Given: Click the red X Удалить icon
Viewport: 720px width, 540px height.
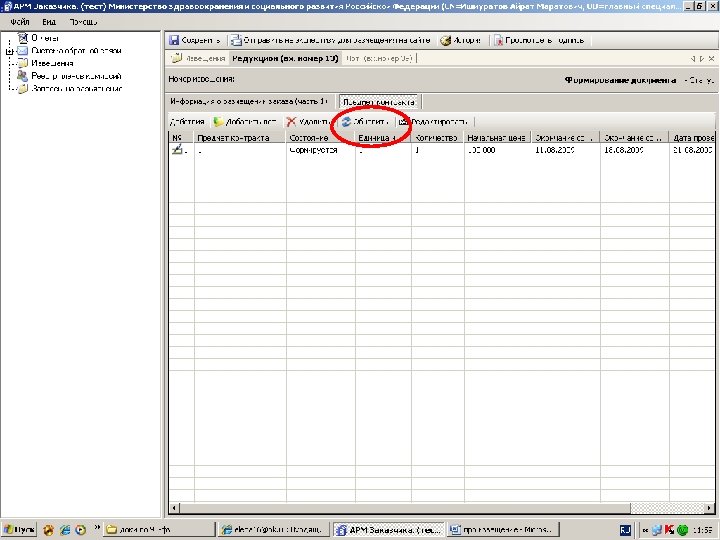Looking at the screenshot, I should [291, 122].
